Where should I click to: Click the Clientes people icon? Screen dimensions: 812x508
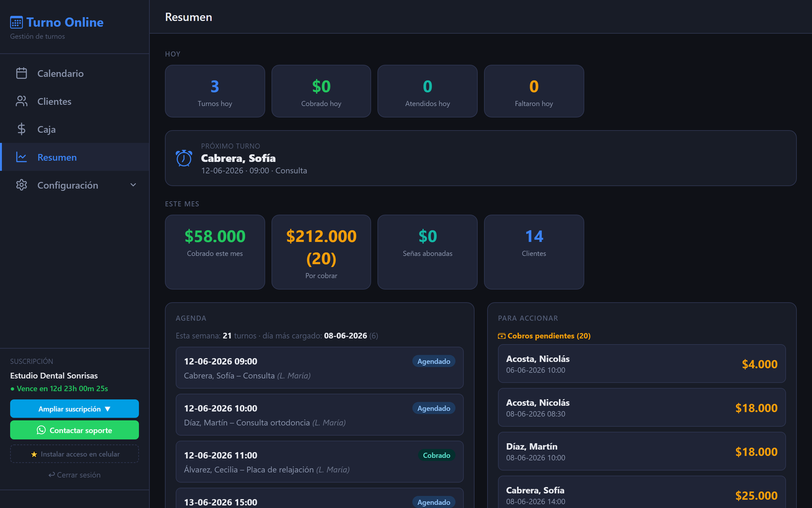(x=21, y=101)
